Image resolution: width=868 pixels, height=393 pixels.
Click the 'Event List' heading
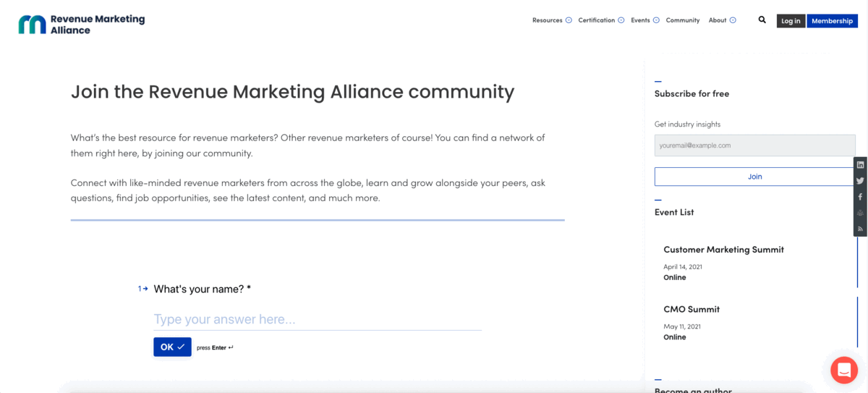click(x=674, y=212)
